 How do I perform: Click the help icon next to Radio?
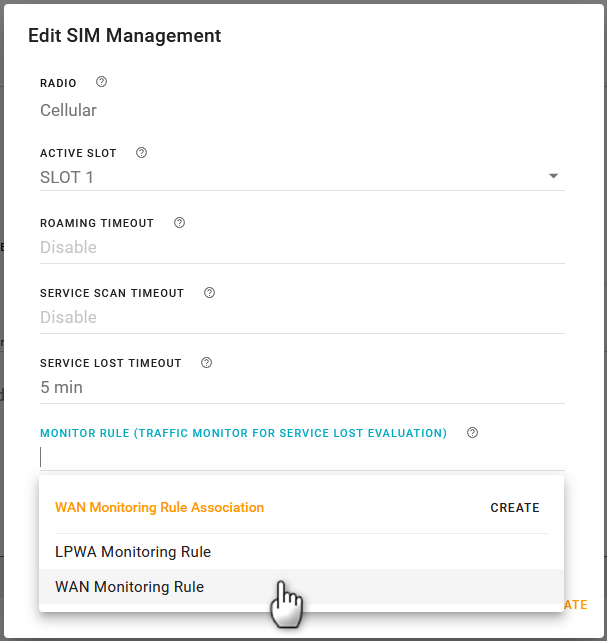(101, 82)
